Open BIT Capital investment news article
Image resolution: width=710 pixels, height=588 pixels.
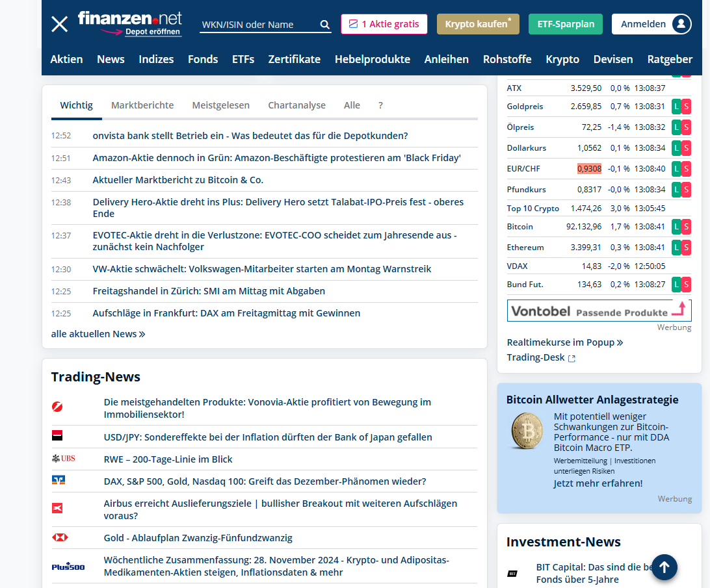(594, 573)
